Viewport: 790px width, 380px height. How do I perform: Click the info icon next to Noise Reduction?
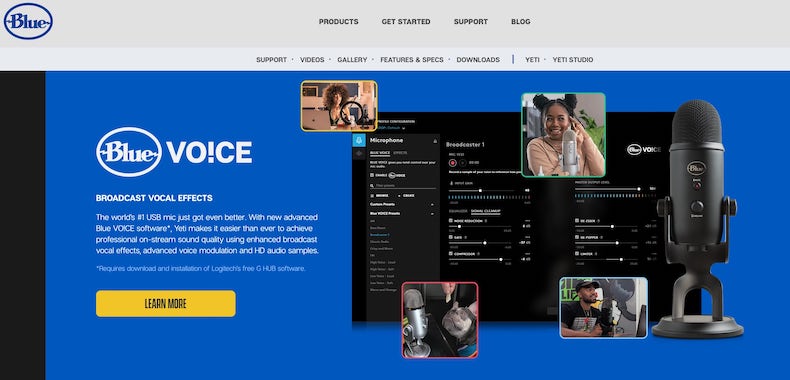(x=486, y=221)
